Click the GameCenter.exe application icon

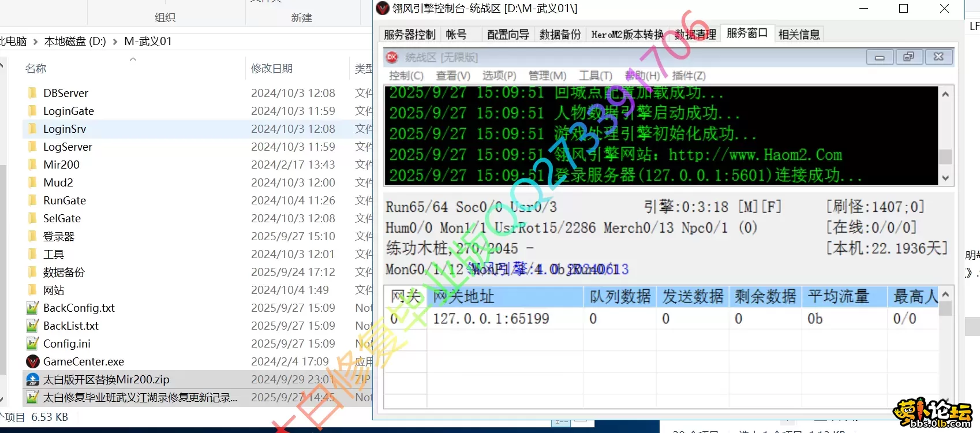tap(33, 362)
